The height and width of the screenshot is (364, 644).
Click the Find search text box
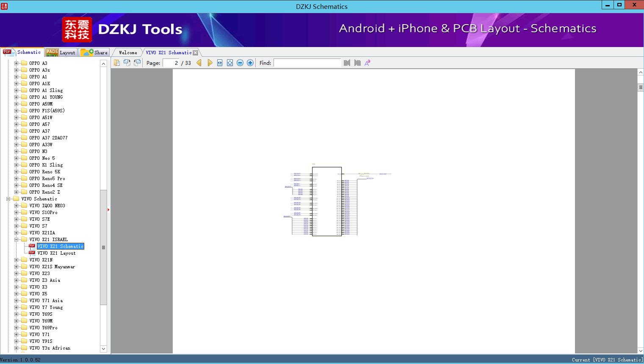pos(307,63)
